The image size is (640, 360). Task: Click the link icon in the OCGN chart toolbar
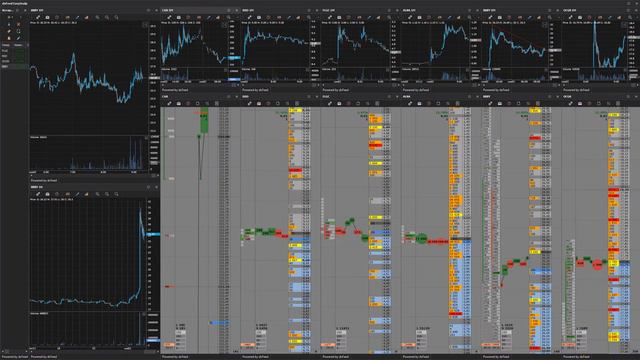click(x=571, y=18)
